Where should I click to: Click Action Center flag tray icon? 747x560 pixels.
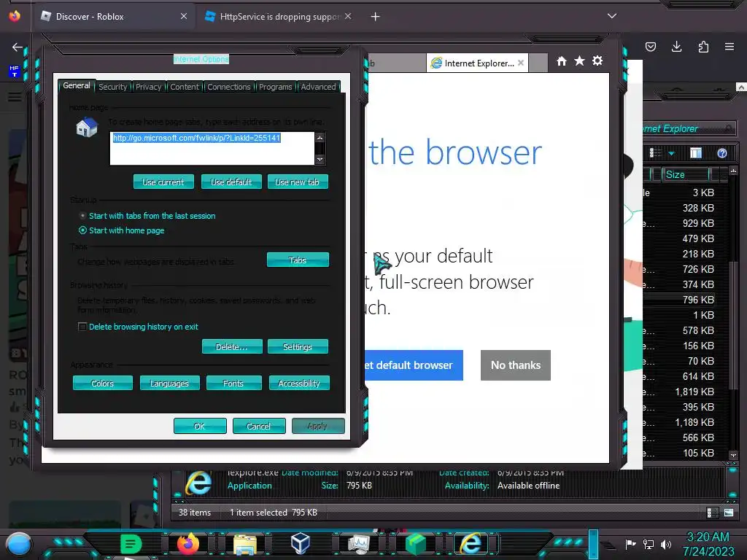pyautogui.click(x=630, y=544)
